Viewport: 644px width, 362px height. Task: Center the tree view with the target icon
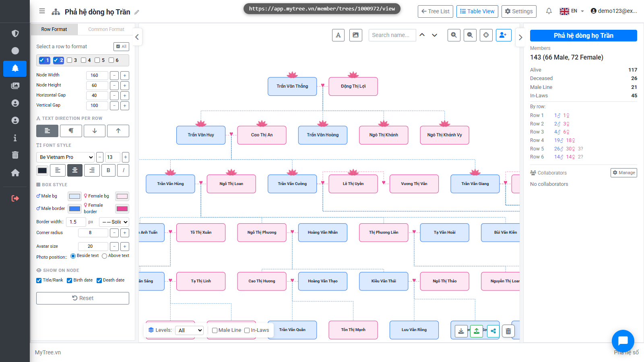[486, 35]
